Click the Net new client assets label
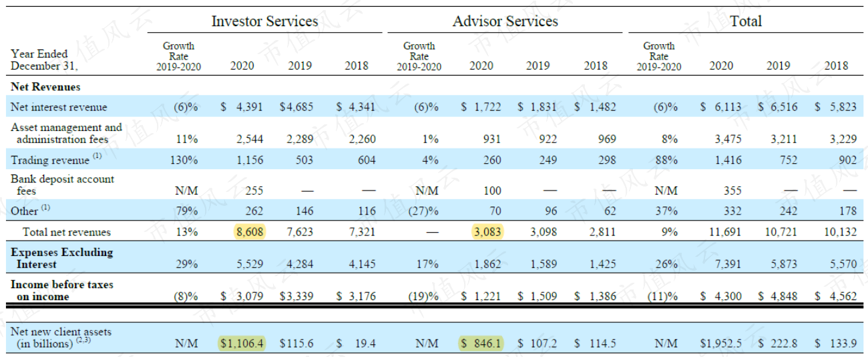 point(61,338)
